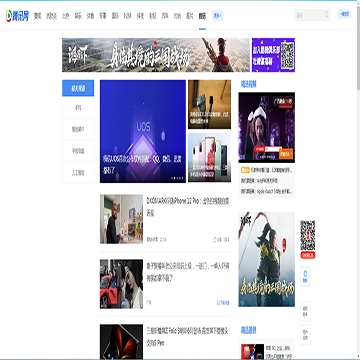This screenshot has width=360, height=360.
Task: Open the red sports car ad headline
Action: coord(188,272)
